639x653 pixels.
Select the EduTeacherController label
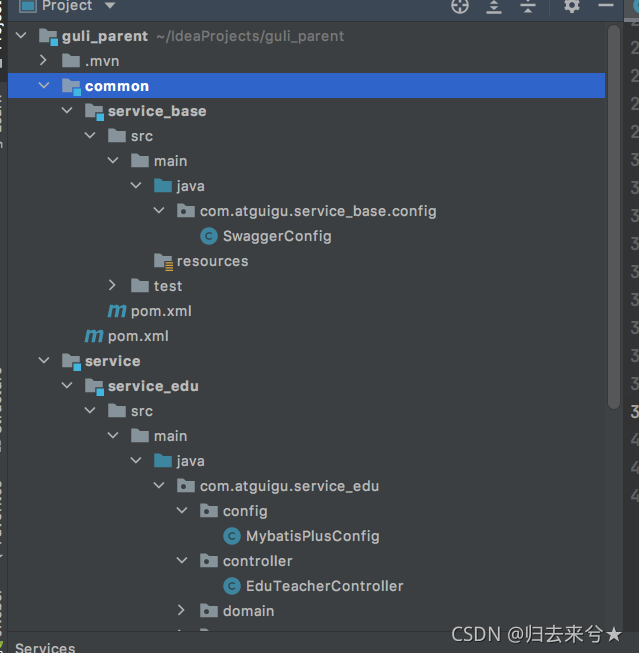point(324,586)
